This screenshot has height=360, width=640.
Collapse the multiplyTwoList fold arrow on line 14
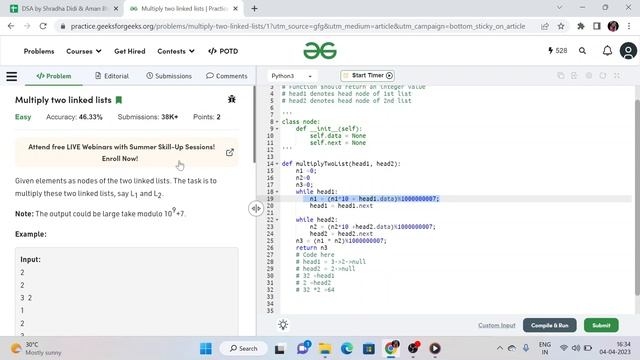pyautogui.click(x=277, y=164)
